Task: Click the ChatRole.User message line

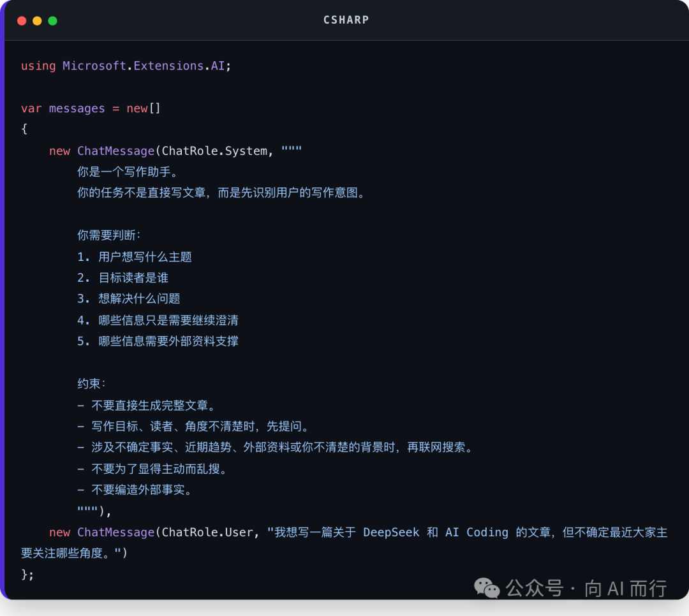Action: coord(358,532)
